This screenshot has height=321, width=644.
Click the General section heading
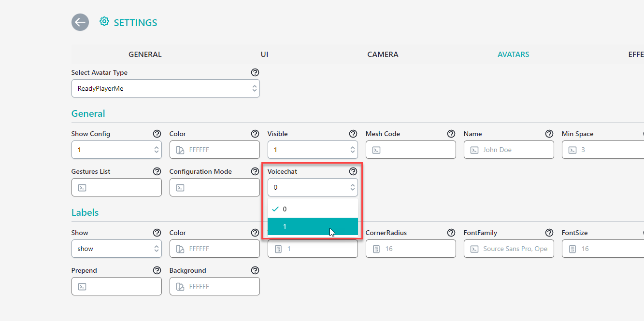[88, 114]
